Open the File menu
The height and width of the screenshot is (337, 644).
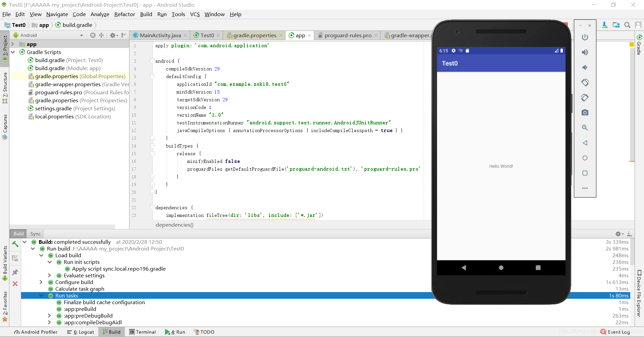(6, 14)
